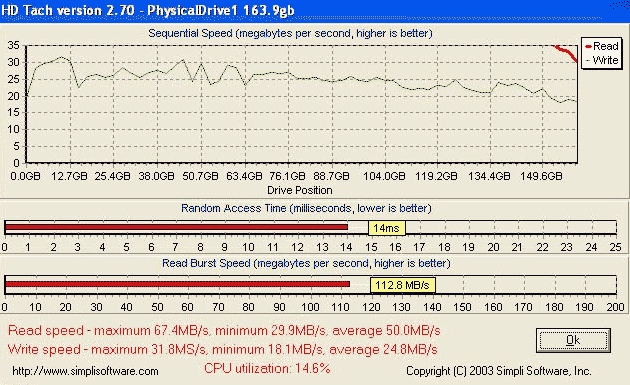Click the 112.8 MB/s burst speed label

pyautogui.click(x=402, y=285)
